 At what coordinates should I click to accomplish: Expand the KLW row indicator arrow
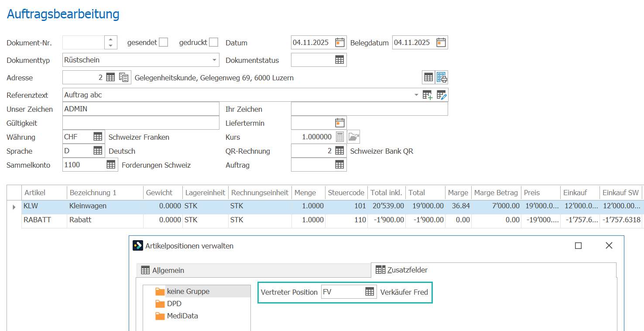14,207
